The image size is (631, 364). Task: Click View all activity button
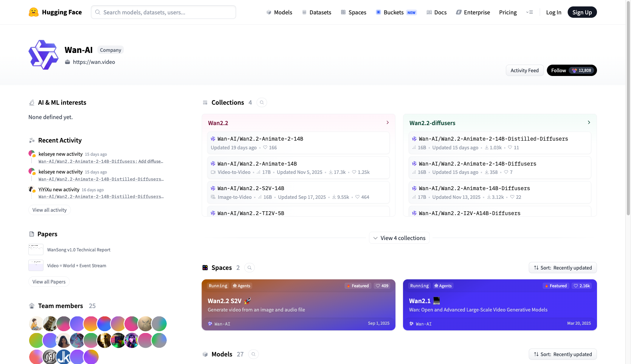[x=50, y=210]
